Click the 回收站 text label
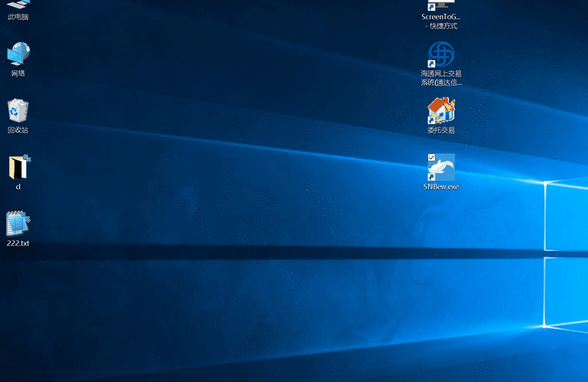This screenshot has height=382, width=588. [18, 131]
